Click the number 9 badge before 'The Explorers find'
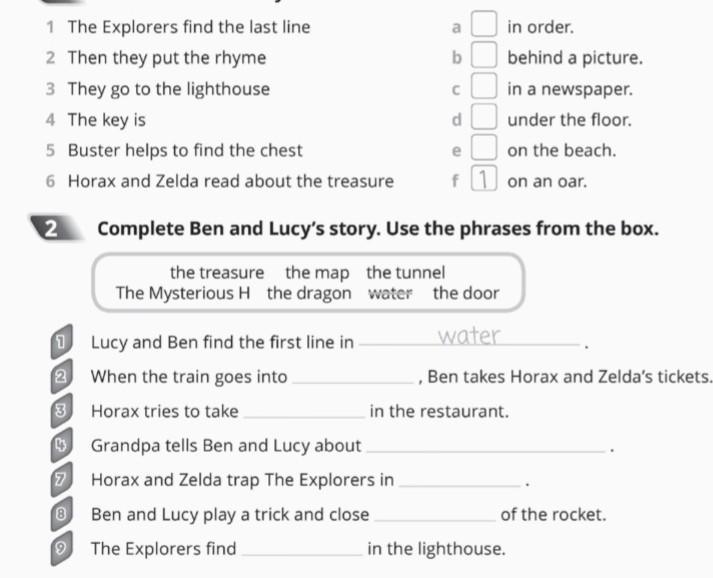713x578 pixels. point(61,548)
